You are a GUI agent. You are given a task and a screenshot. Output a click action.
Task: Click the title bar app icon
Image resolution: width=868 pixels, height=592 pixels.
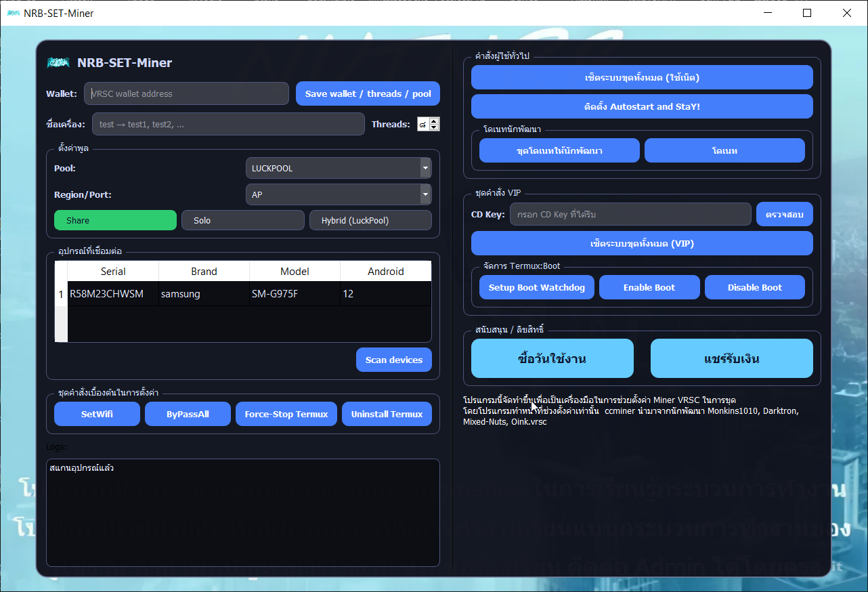point(13,13)
